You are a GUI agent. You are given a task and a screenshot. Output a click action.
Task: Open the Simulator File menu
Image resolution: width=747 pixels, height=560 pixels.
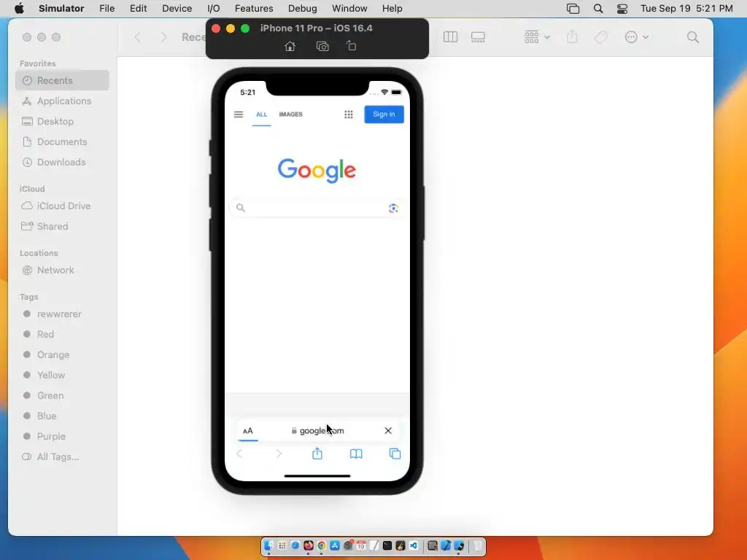click(x=107, y=9)
